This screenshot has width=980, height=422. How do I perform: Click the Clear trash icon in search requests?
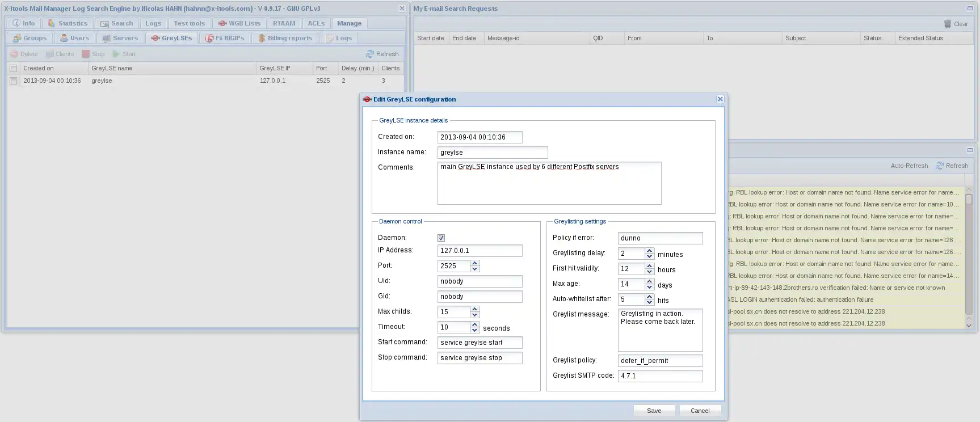click(947, 24)
